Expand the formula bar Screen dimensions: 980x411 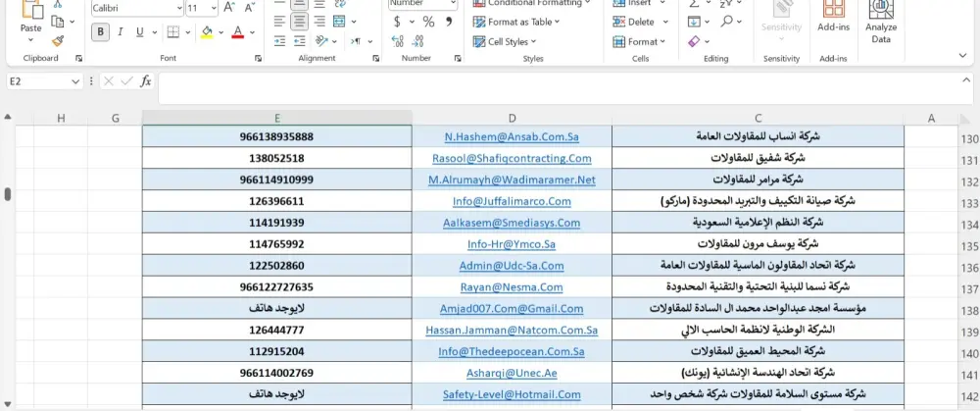(966, 80)
